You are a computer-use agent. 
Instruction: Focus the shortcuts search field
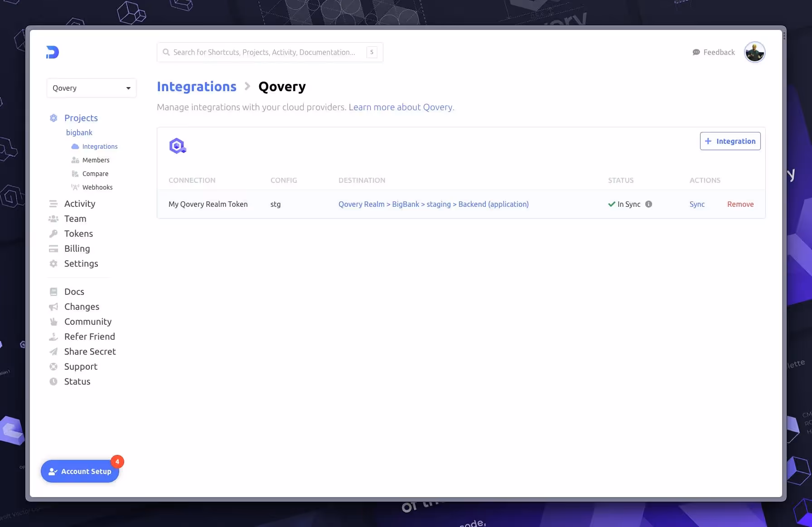270,52
